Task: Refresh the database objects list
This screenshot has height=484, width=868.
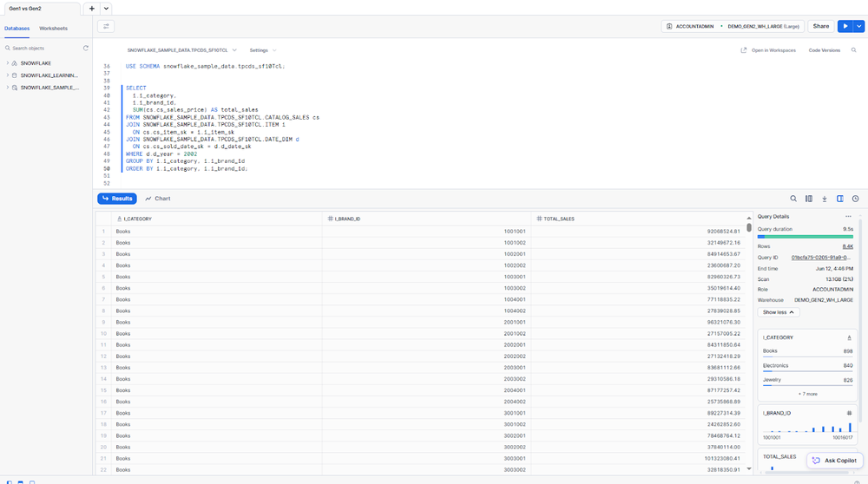Action: [85, 49]
